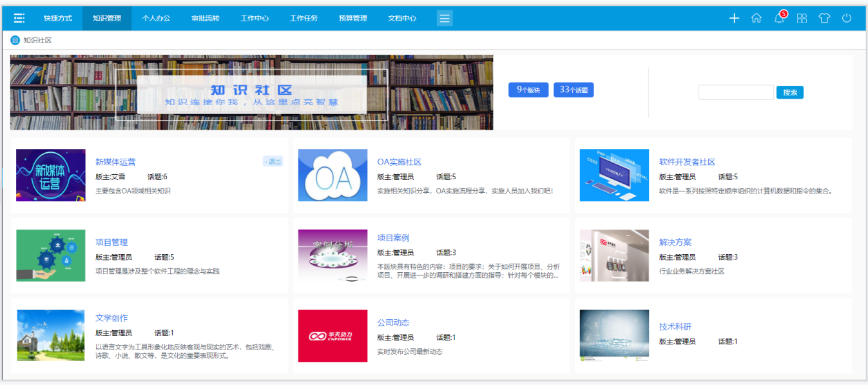The width and height of the screenshot is (868, 385).
Task: Click the T-shirt theme skin icon
Action: [824, 18]
